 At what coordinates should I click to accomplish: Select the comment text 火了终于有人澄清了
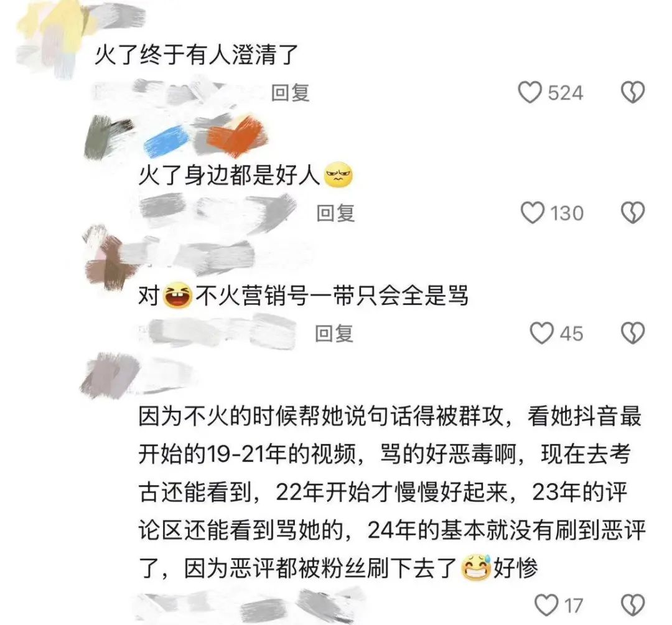point(196,55)
